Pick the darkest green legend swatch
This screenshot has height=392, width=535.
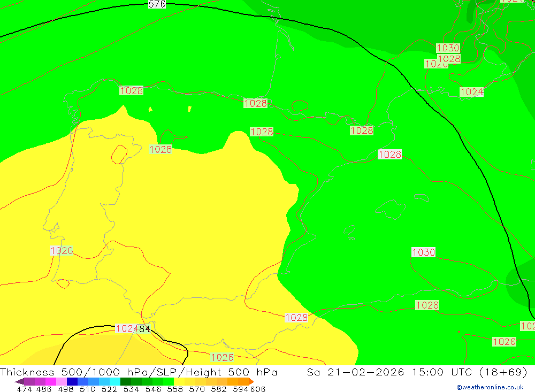(x=126, y=381)
